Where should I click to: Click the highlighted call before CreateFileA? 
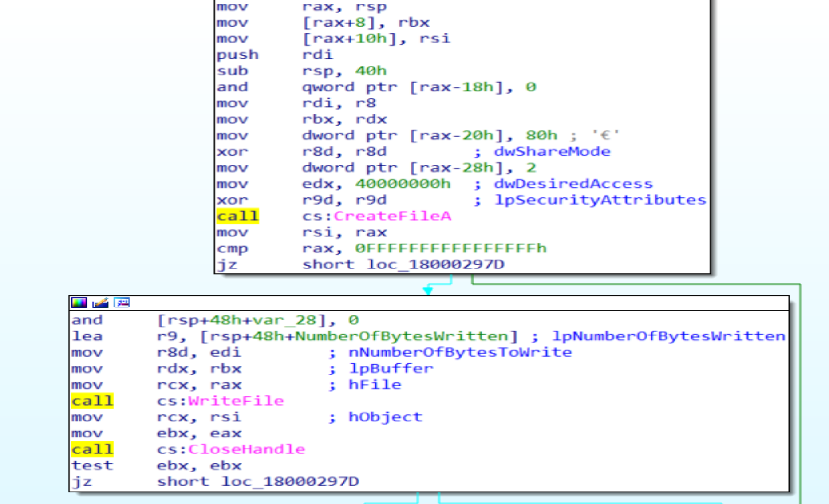click(237, 216)
